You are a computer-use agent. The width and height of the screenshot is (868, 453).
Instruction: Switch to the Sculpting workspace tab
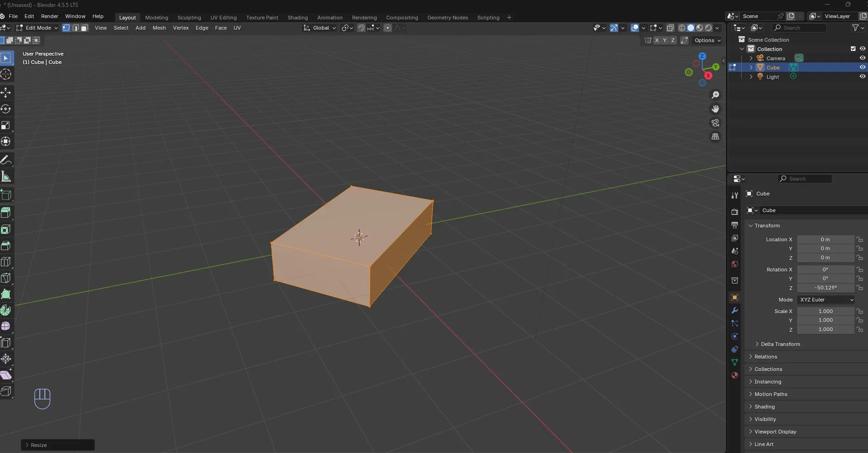189,18
